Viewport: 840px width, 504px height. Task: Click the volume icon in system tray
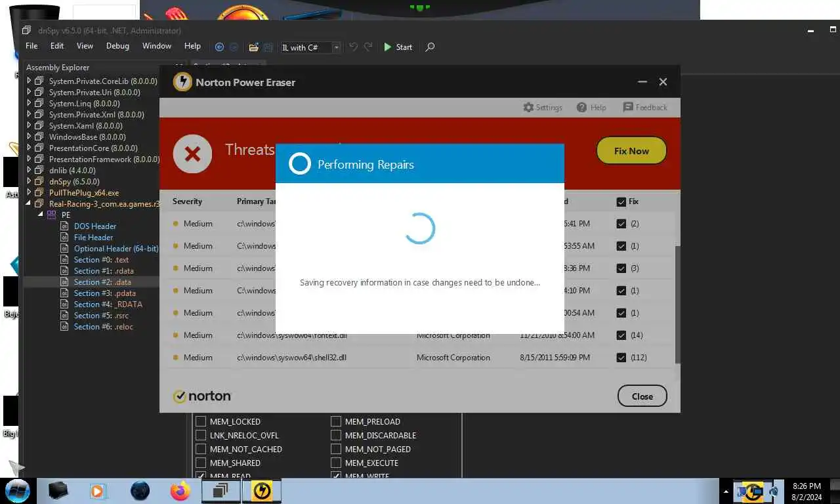pos(774,491)
